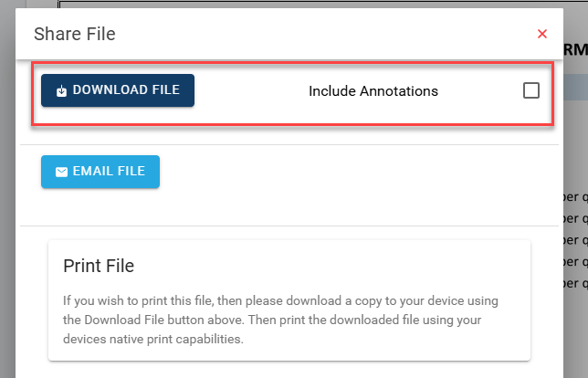Click the Share File dialog title
The image size is (588, 378).
point(75,34)
